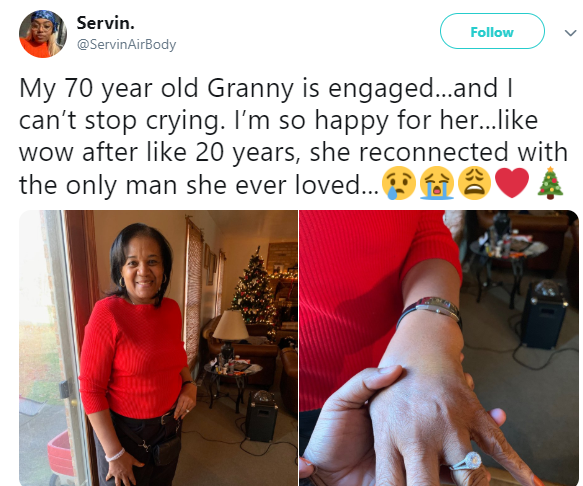Click the loudly crying face emoji
This screenshot has height=486, width=583.
[x=437, y=183]
